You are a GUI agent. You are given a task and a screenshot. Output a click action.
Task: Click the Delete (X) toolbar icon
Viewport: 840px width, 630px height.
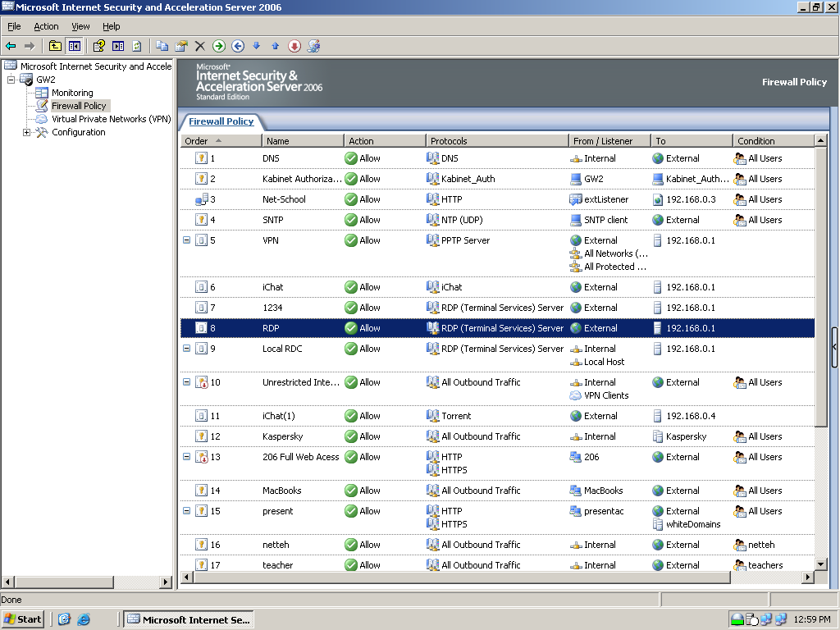pos(199,46)
